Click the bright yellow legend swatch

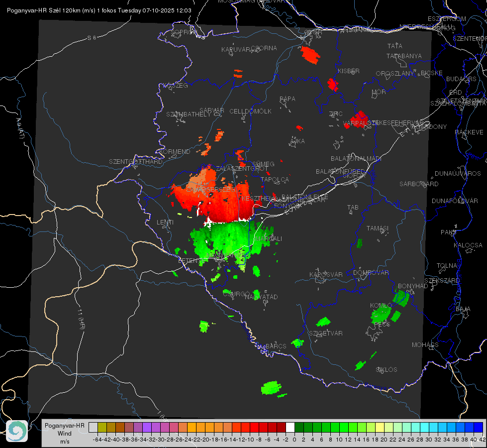click(x=380, y=427)
